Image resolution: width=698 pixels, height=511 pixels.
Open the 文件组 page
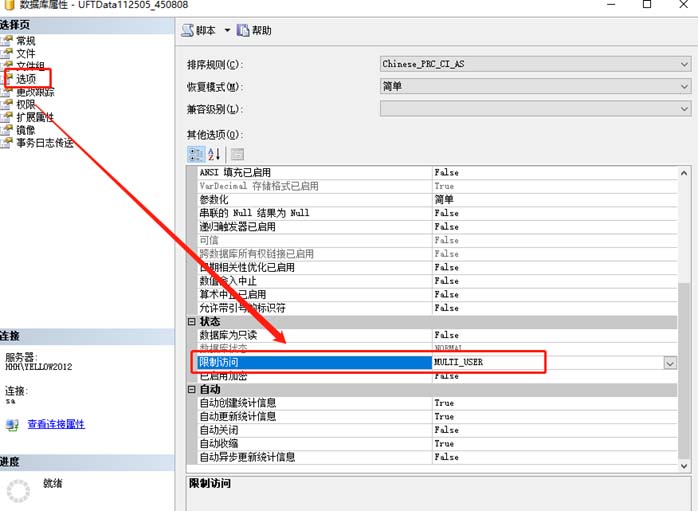(x=31, y=66)
